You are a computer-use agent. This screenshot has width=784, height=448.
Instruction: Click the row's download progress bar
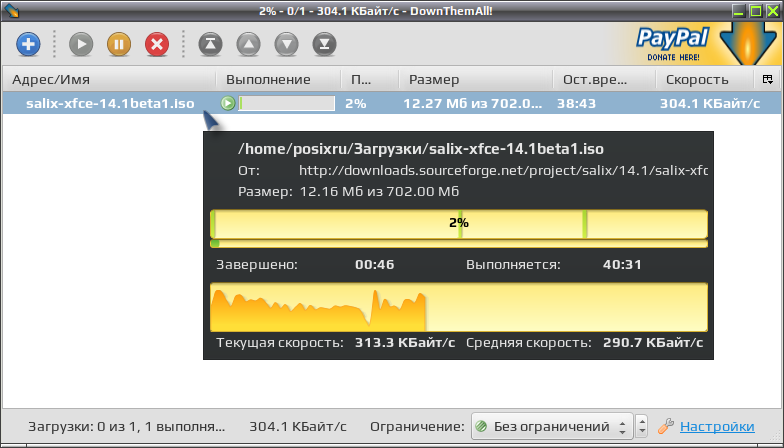click(x=286, y=104)
